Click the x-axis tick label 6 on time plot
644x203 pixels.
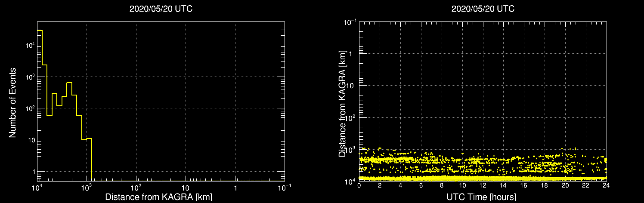click(421, 186)
